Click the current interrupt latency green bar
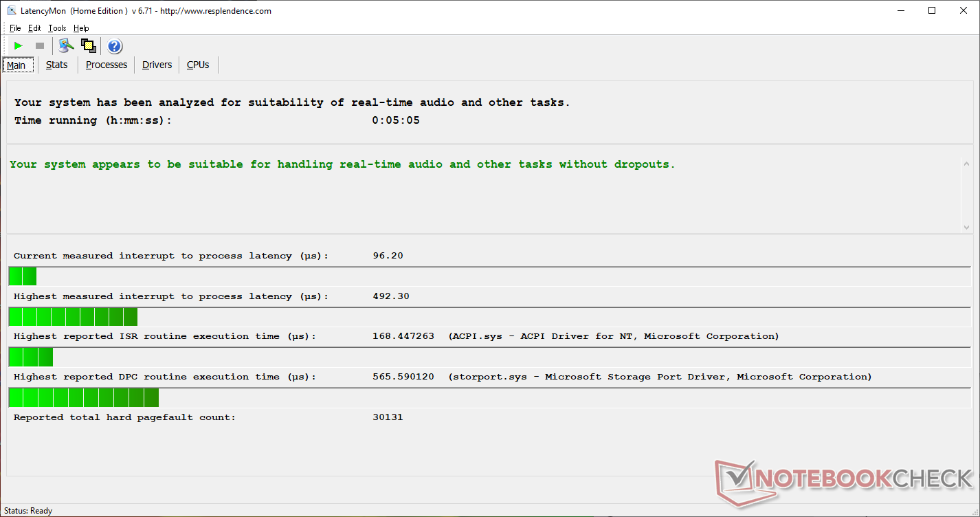Viewport: 980px width, 517px height. 22,276
